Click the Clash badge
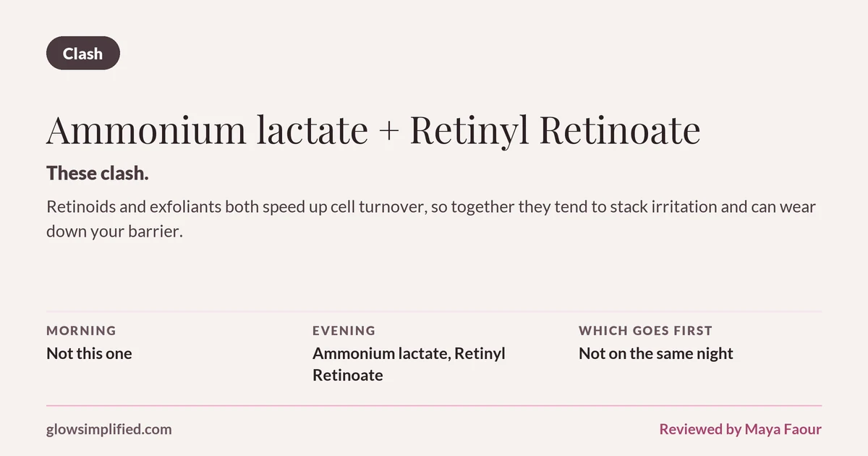Image resolution: width=868 pixels, height=456 pixels. (x=83, y=54)
